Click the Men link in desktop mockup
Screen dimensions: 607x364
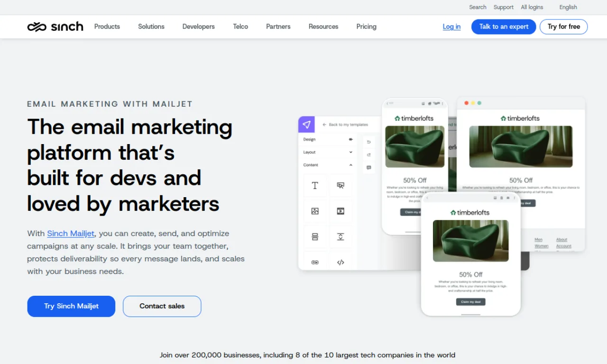point(538,240)
